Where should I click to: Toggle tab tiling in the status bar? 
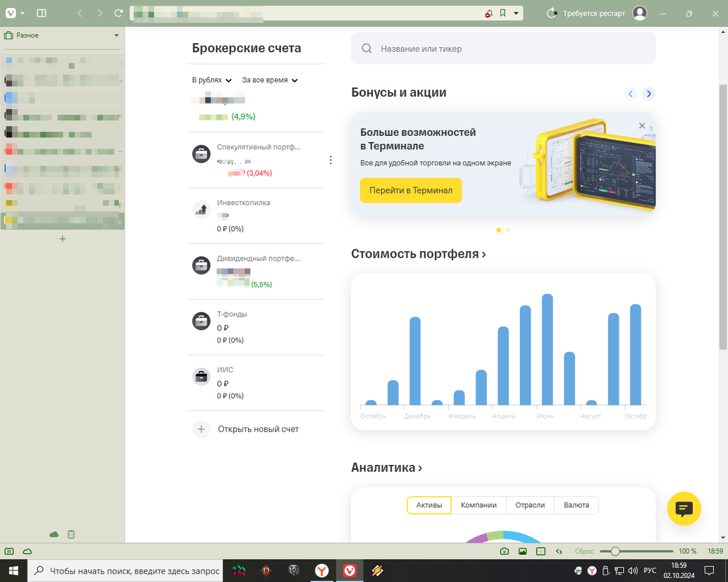click(540, 551)
